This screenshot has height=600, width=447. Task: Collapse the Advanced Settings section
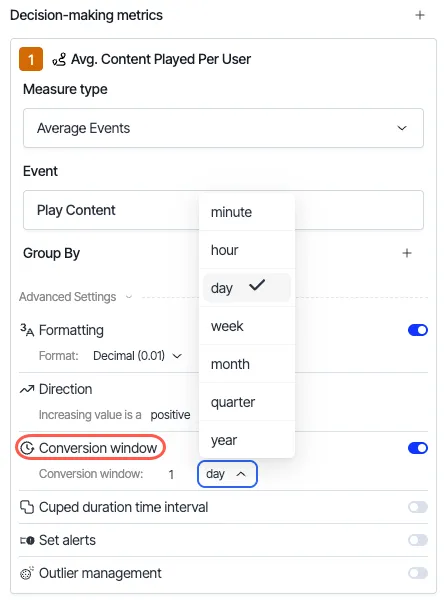pyautogui.click(x=76, y=297)
